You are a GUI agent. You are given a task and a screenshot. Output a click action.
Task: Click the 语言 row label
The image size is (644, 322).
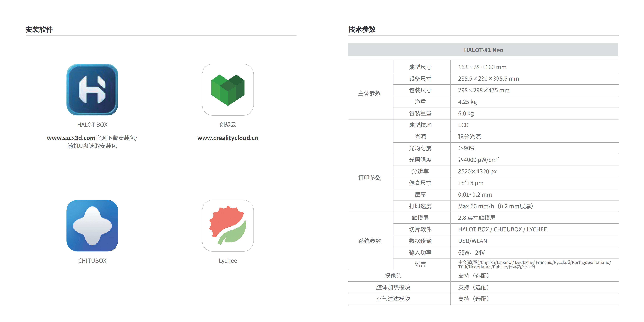click(x=420, y=264)
